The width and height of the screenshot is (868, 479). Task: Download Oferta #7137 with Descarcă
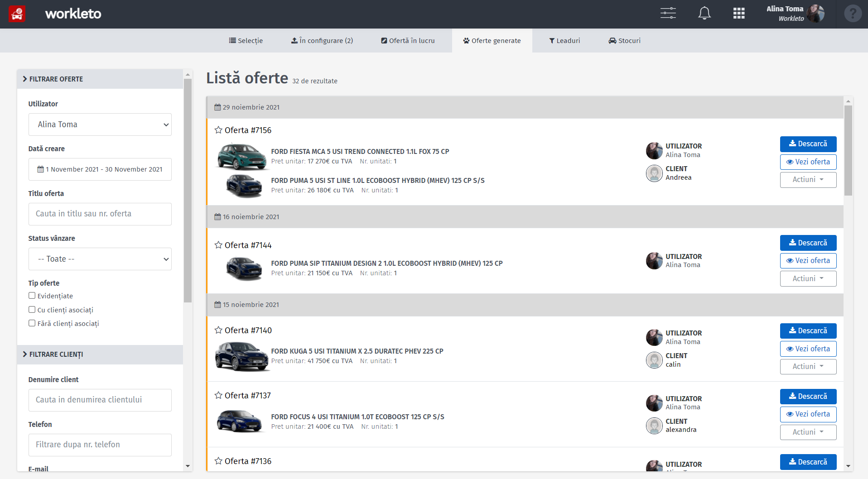click(x=808, y=397)
